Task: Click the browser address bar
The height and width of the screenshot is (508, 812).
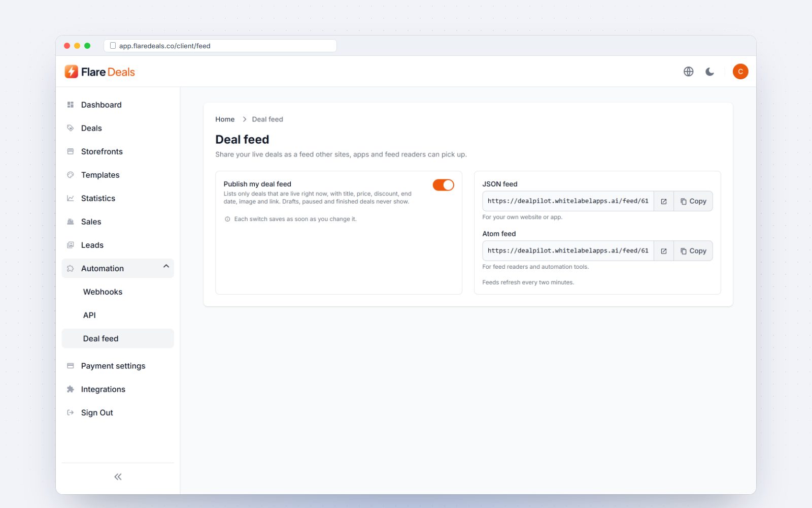Action: [x=220, y=46]
